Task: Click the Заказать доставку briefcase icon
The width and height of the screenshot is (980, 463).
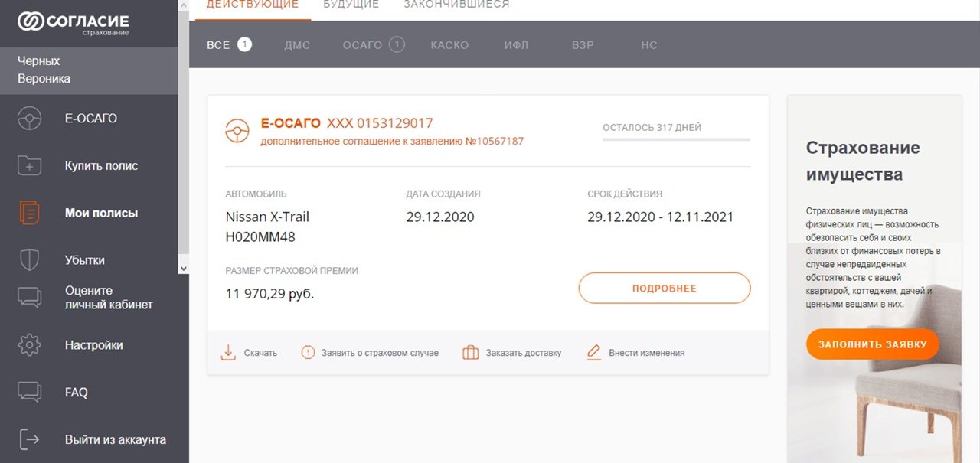Action: point(471,353)
